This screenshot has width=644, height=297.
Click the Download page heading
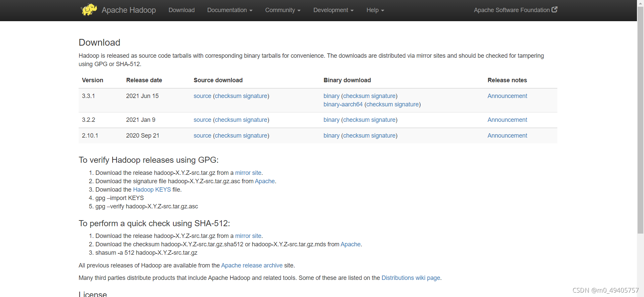tap(99, 43)
